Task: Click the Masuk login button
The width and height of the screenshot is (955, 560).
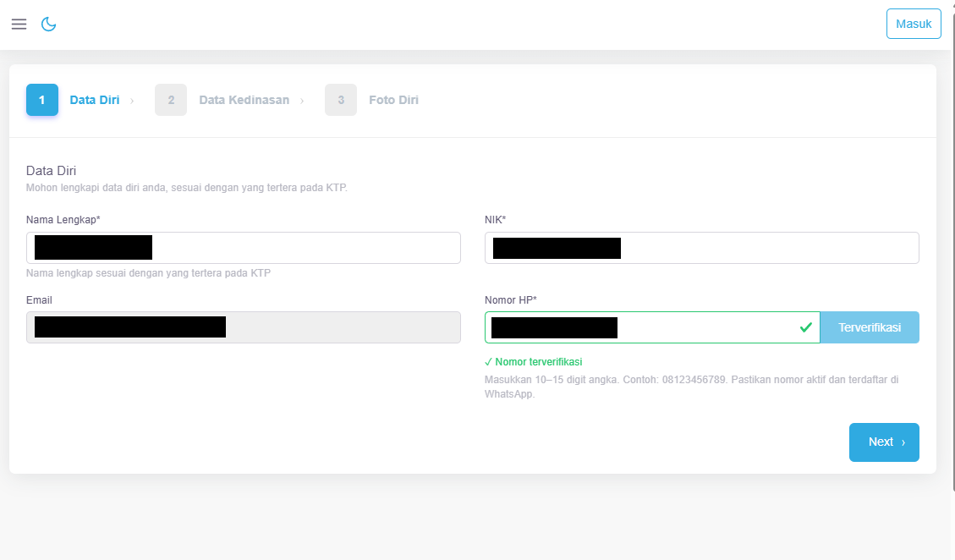Action: [x=914, y=24]
